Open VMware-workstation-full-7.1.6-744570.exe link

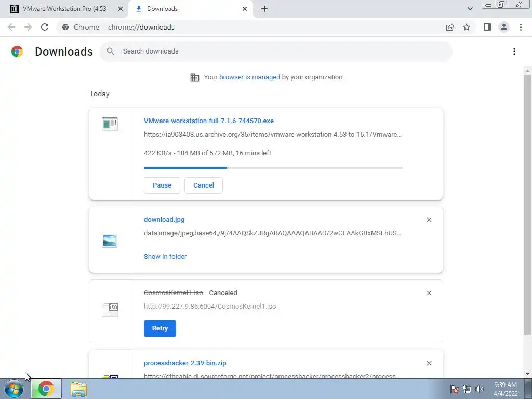tap(209, 121)
